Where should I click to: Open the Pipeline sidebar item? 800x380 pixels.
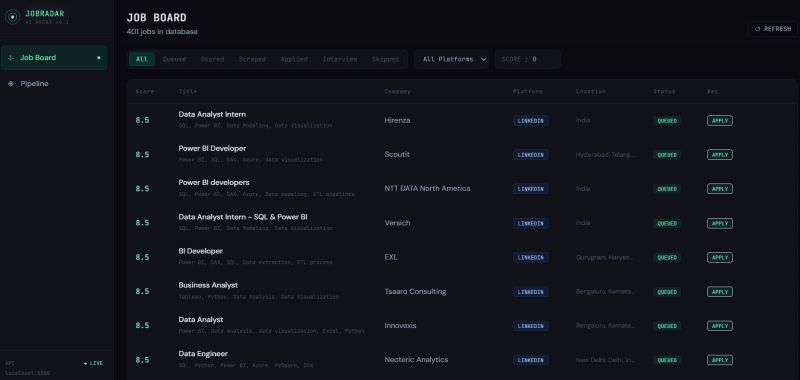54,84
